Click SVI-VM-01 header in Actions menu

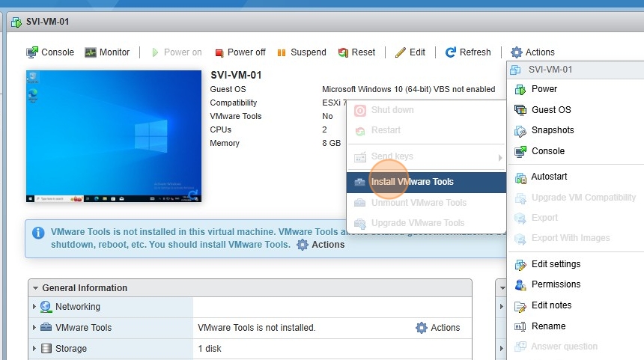[576, 70]
